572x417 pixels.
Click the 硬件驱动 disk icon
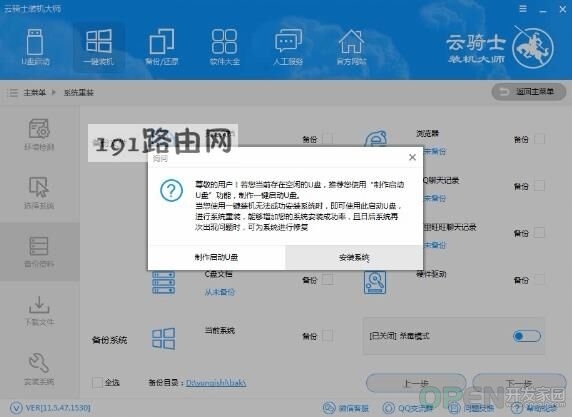coord(375,282)
